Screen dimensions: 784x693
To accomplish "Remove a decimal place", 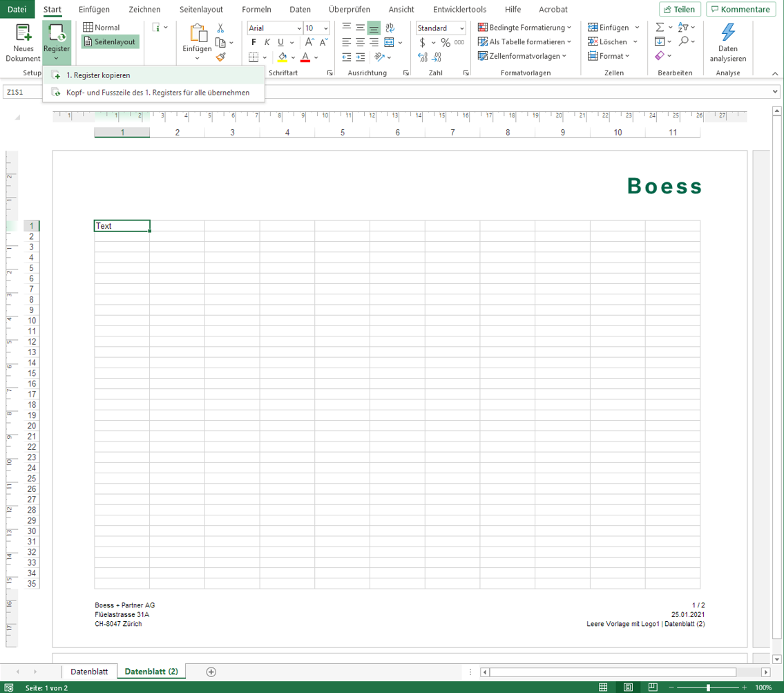I will click(437, 57).
